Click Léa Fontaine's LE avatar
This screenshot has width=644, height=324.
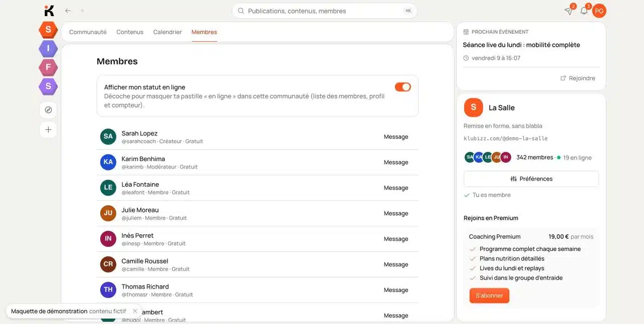(x=108, y=187)
